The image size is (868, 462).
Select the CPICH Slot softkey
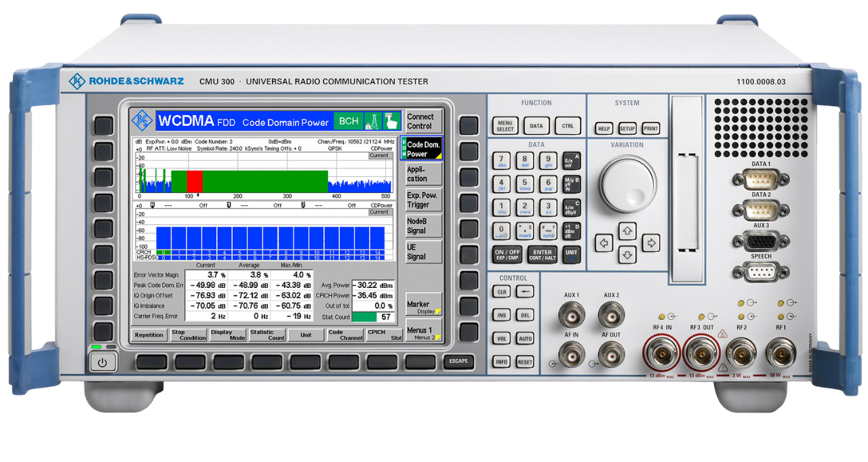(384, 335)
